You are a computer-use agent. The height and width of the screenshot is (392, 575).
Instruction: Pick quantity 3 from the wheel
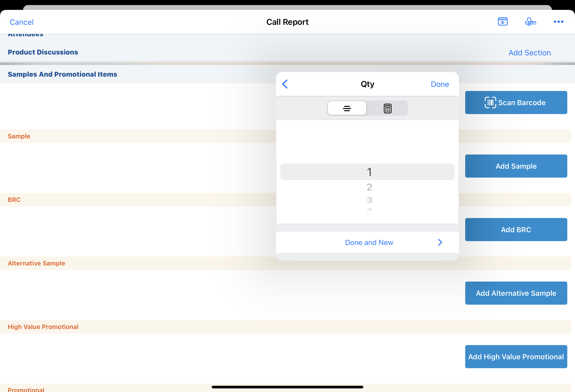(369, 200)
